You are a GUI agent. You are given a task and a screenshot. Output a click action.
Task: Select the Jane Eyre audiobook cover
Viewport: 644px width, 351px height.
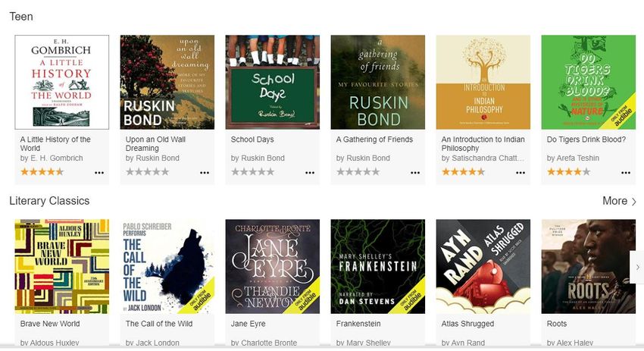point(272,266)
